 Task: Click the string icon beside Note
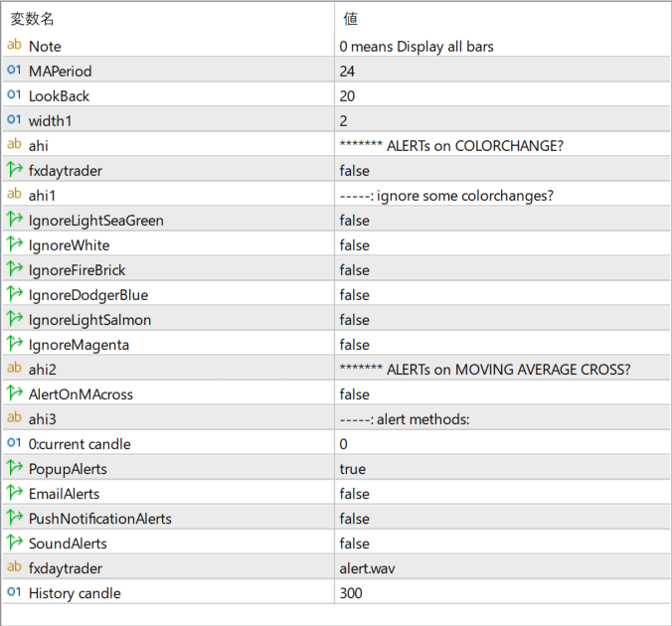[x=14, y=46]
